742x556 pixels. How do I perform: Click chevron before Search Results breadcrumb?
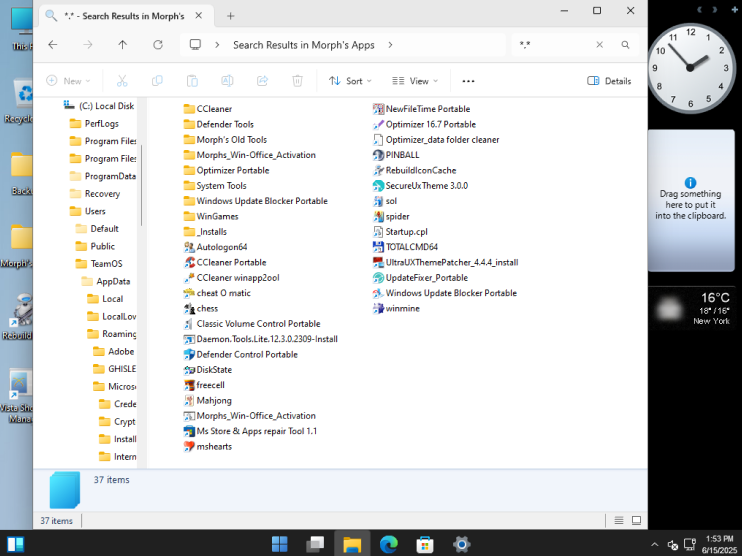click(217, 45)
